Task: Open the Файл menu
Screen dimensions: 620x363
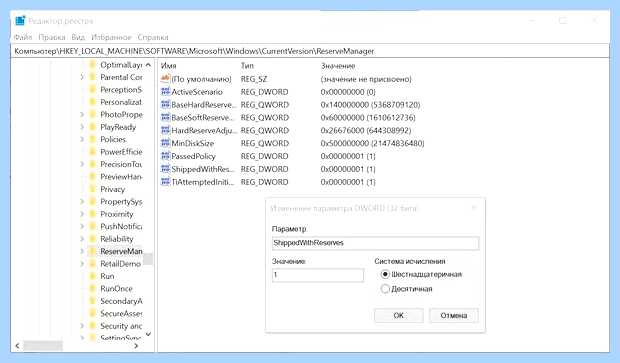Action: pos(23,37)
